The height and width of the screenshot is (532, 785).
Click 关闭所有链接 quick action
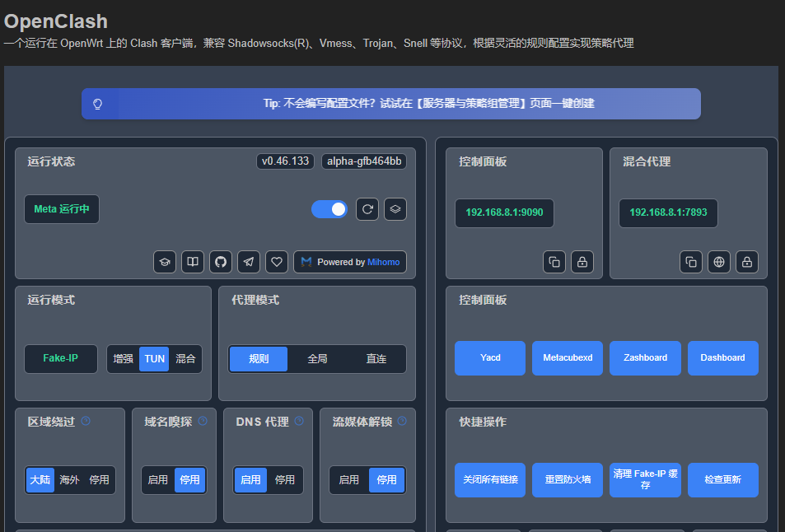coord(490,480)
